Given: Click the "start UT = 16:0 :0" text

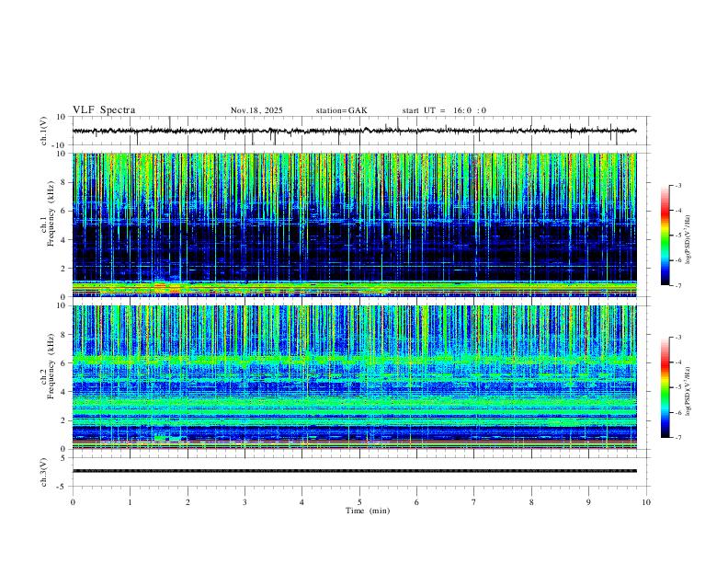Looking at the screenshot, I should (x=444, y=110).
